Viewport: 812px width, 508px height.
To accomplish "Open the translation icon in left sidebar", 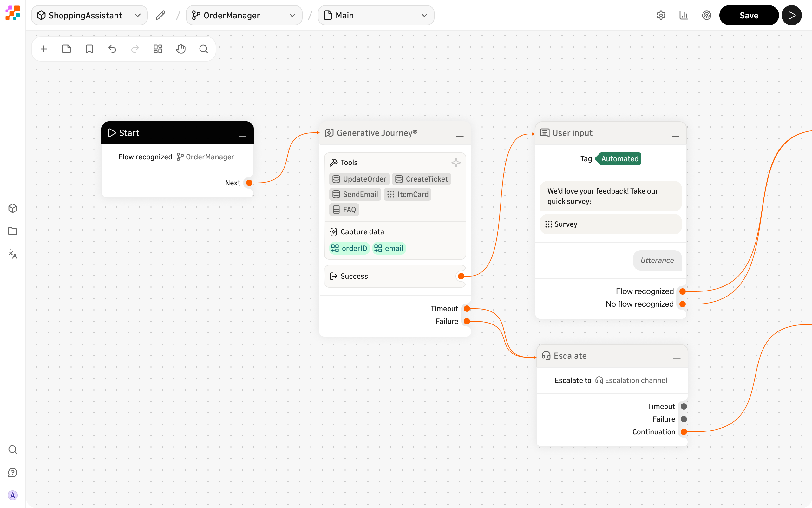I will click(x=13, y=254).
